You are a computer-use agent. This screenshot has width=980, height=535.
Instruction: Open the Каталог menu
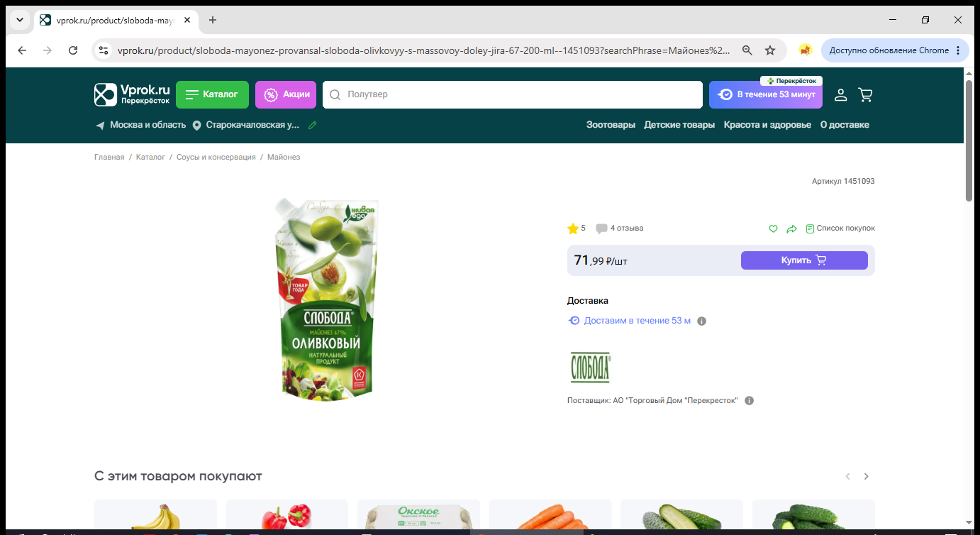[212, 94]
